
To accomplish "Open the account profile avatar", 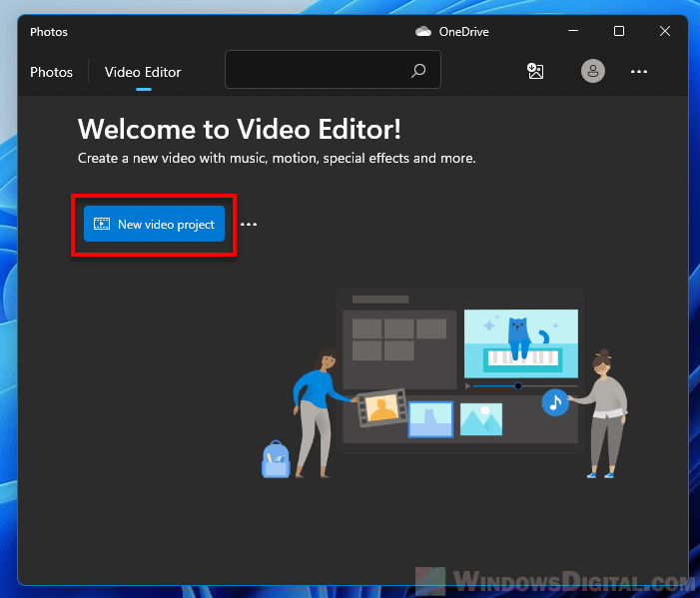I will (x=593, y=71).
